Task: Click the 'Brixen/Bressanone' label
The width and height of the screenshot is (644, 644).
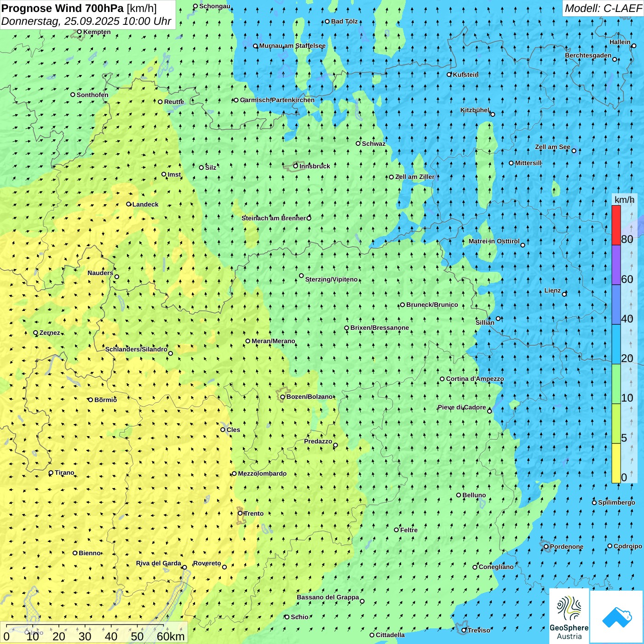Action: (379, 328)
